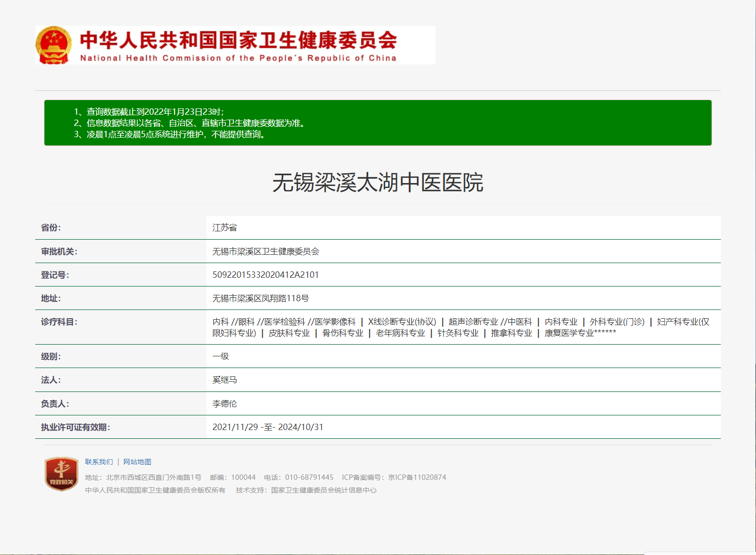Click the 级别 label
Screen dimensions: 756x555
51,356
